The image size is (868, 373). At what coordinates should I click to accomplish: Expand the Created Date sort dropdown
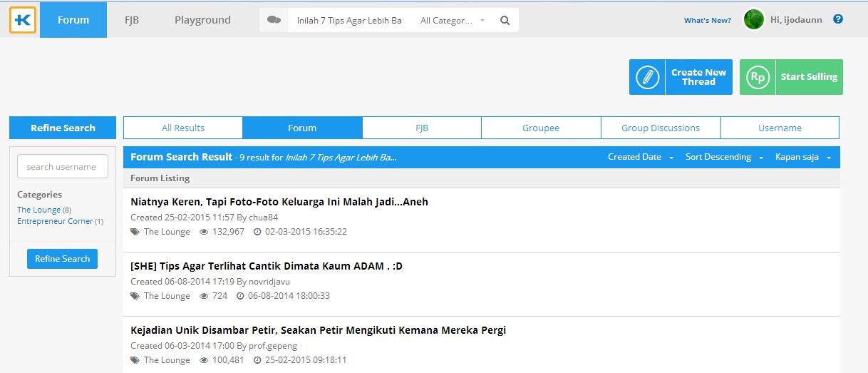[640, 157]
